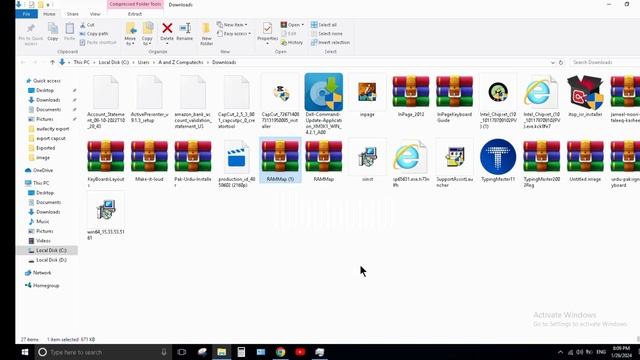Switch to the Share ribbon tab
640x360 pixels.
(x=73, y=14)
